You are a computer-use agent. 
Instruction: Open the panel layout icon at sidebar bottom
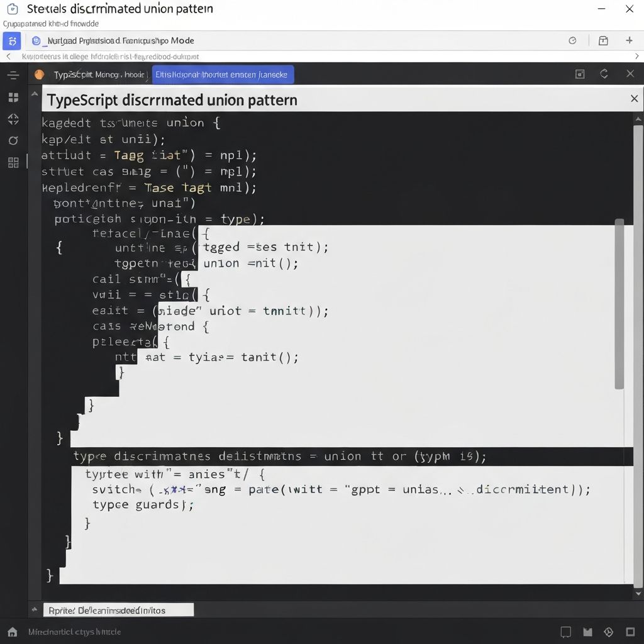tap(13, 162)
